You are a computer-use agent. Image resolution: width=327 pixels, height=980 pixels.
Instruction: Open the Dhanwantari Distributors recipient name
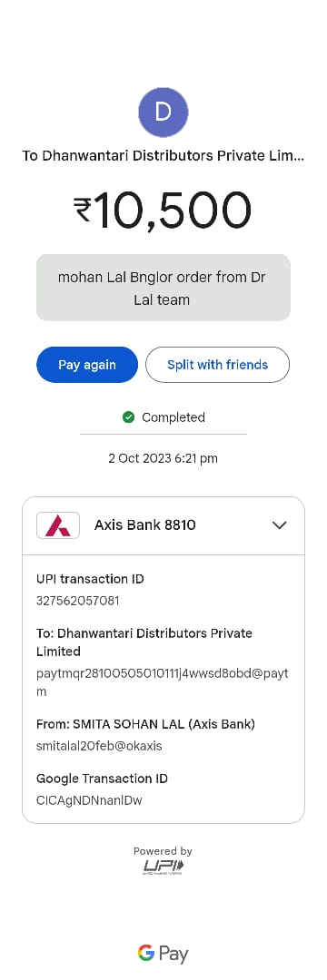[163, 156]
